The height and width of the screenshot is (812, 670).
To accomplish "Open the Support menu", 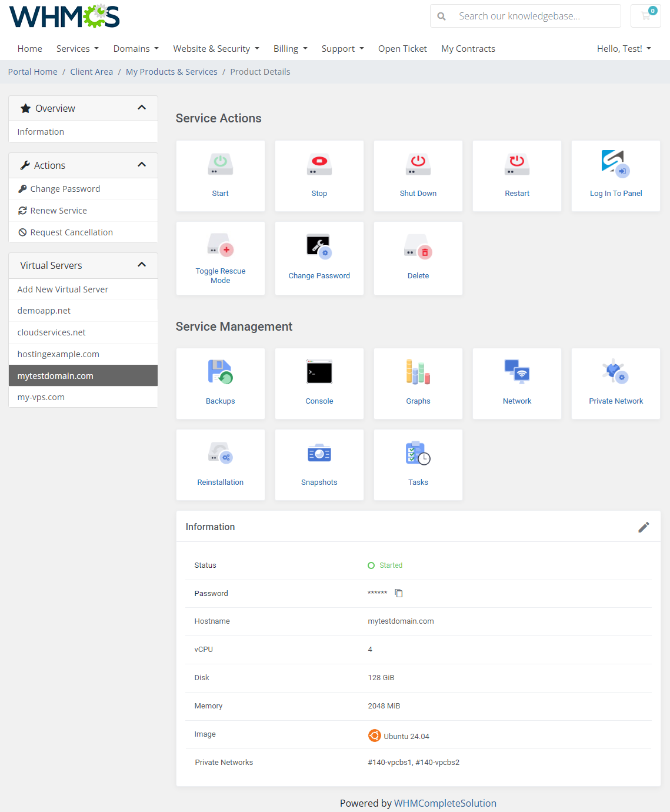I will click(x=342, y=48).
